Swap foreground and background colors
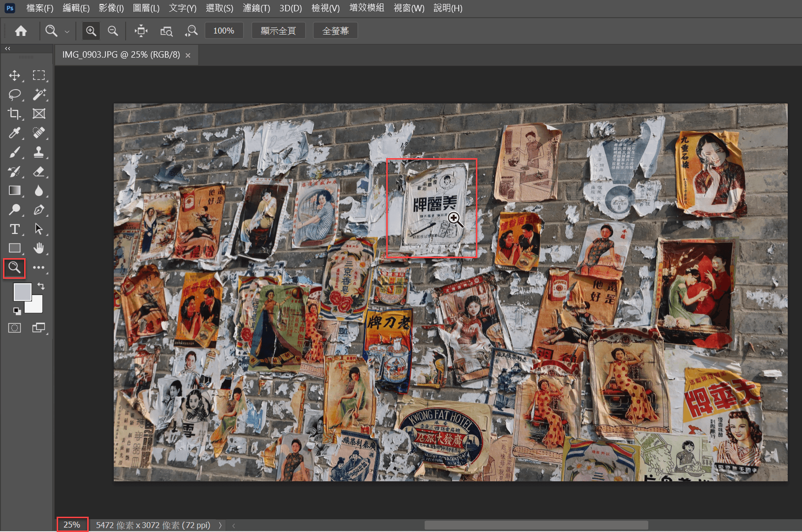The width and height of the screenshot is (802, 532). click(41, 286)
